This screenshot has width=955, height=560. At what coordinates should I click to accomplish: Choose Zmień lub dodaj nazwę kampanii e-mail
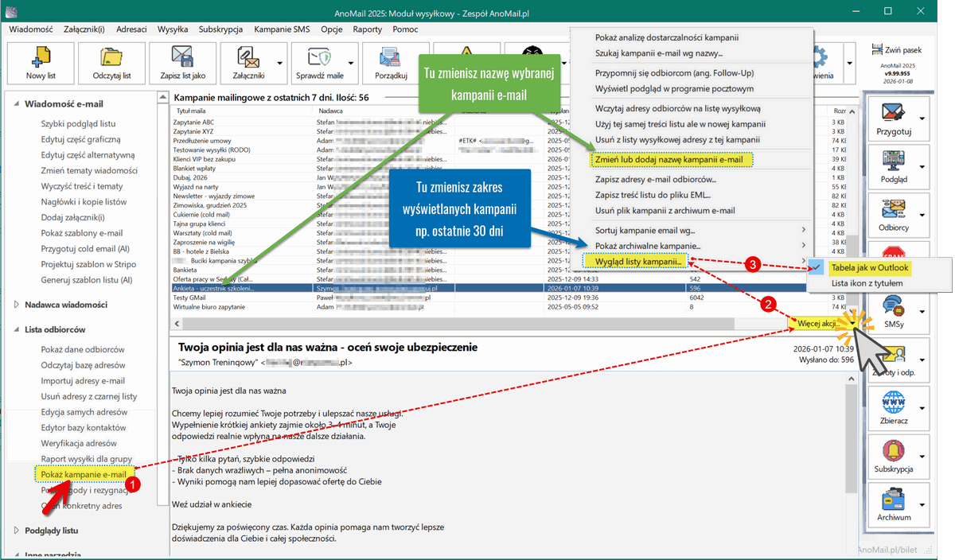tap(669, 159)
